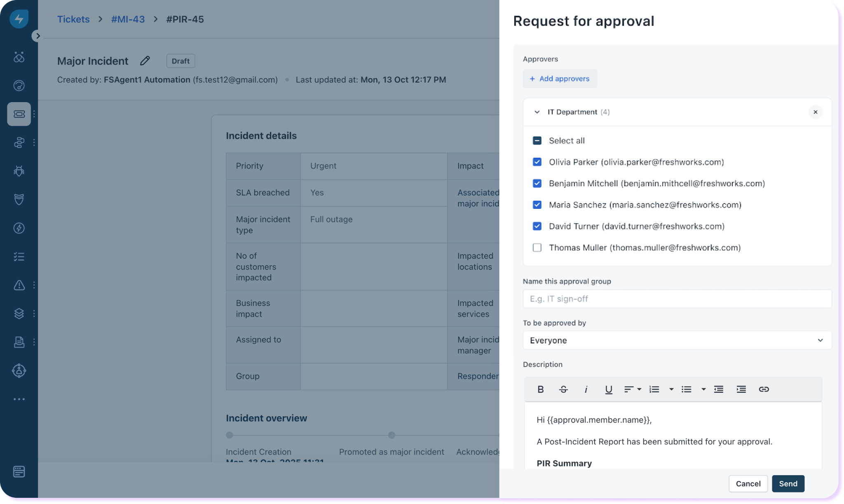Open the bug Problems icon in sidebar
The width and height of the screenshot is (844, 504).
(x=19, y=171)
